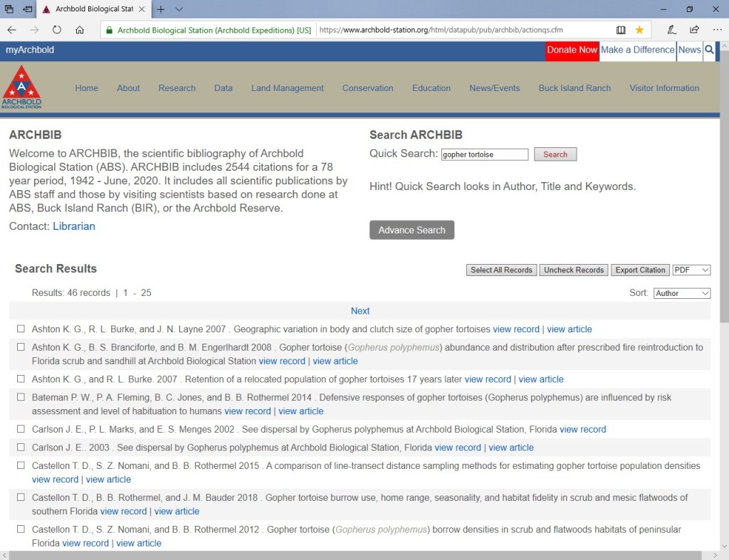Open the Research menu item

[x=177, y=88]
